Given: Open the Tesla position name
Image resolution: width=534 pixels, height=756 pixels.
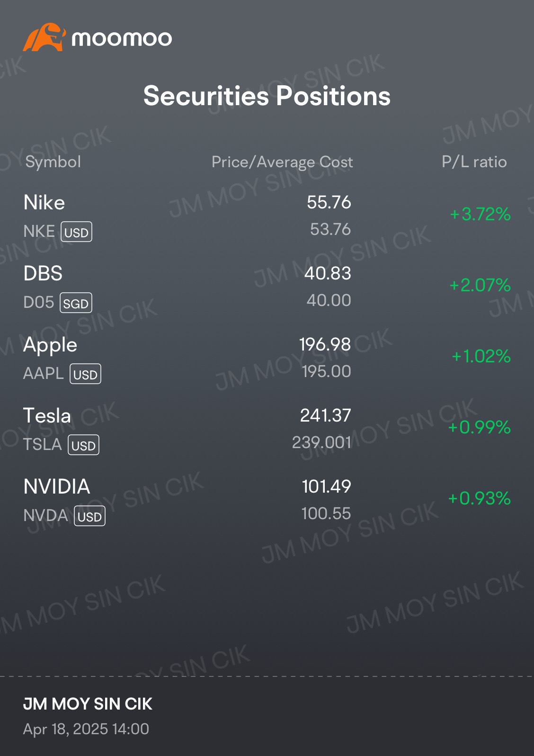Looking at the screenshot, I should click(47, 416).
